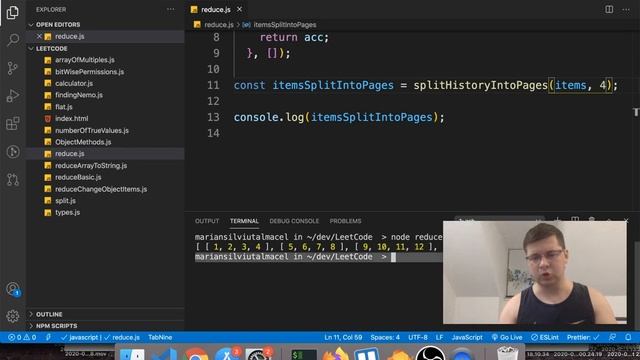
Task: Open Run and Debug view
Action: [13, 96]
